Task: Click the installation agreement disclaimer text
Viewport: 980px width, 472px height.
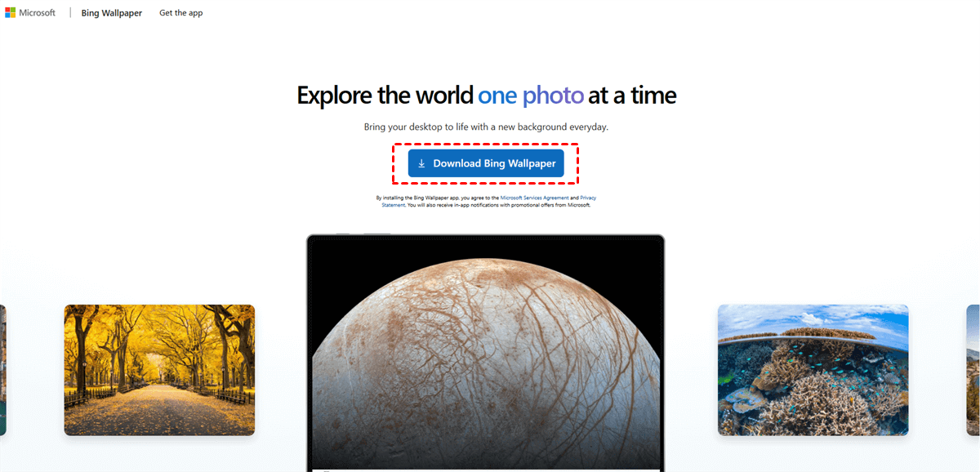Action: (x=486, y=202)
